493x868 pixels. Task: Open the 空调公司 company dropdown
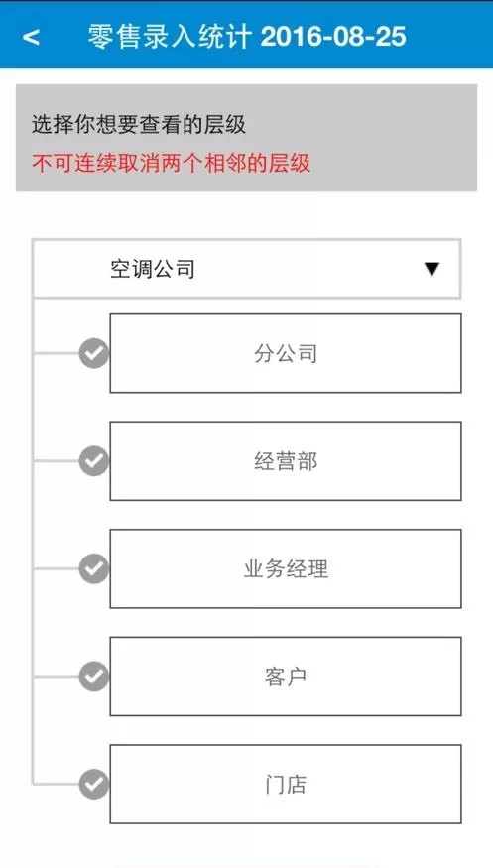point(246,269)
